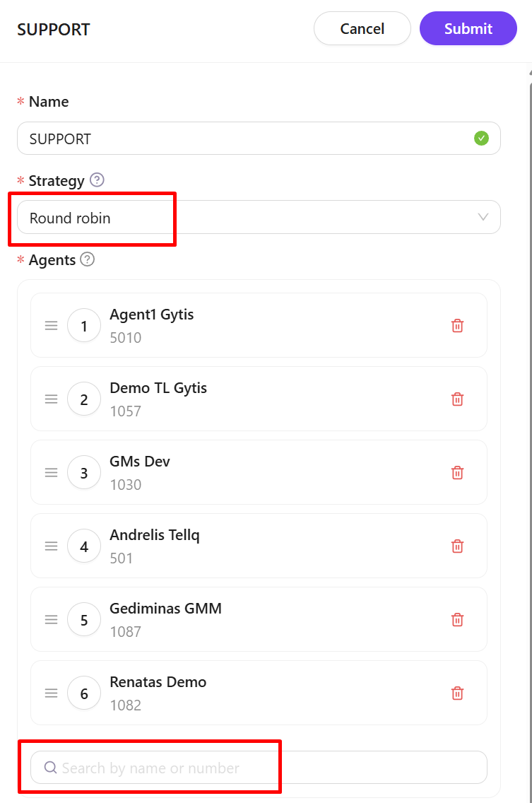Delete agent Agent1 Gytis from list

click(x=457, y=326)
